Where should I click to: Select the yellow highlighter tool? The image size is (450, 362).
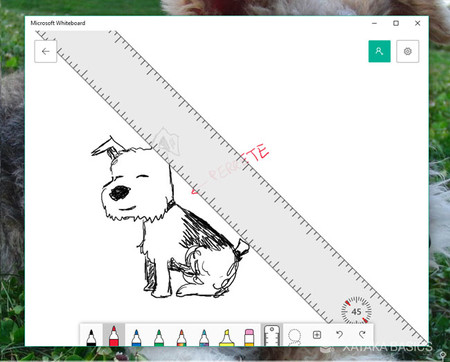pyautogui.click(x=227, y=336)
